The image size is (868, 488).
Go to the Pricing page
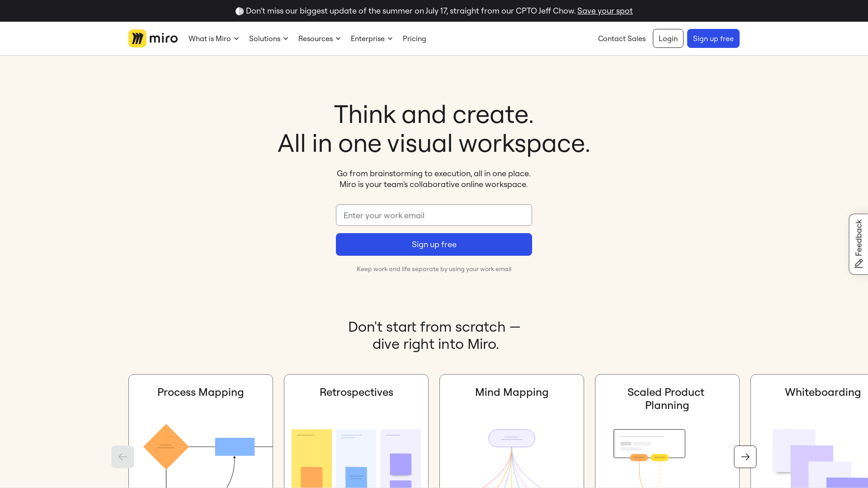tap(414, 38)
